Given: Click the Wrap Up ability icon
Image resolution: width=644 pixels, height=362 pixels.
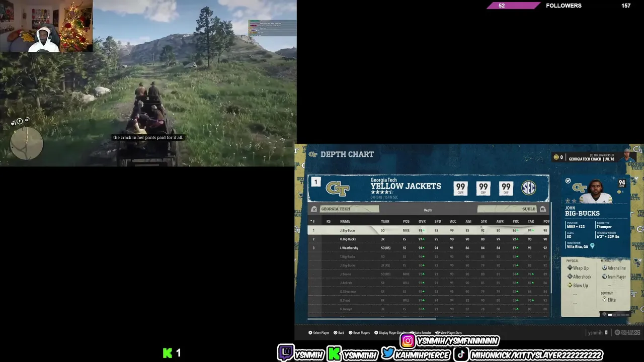Looking at the screenshot, I should 570,268.
